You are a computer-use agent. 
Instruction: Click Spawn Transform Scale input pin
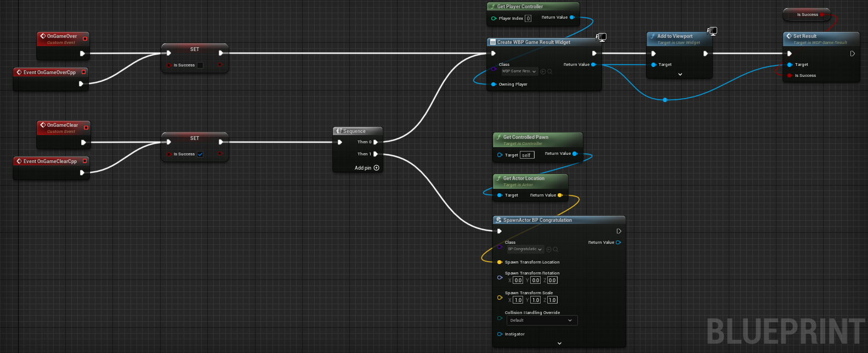pos(500,298)
